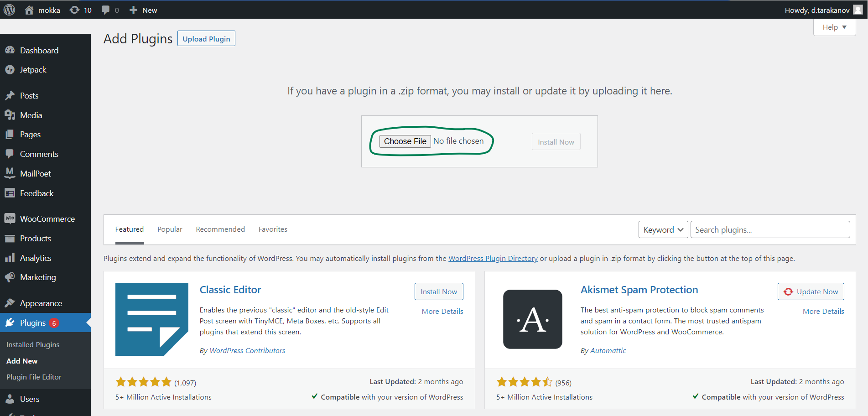Screen dimensions: 868x416
Task: Open the Analytics sidebar menu
Action: point(36,258)
